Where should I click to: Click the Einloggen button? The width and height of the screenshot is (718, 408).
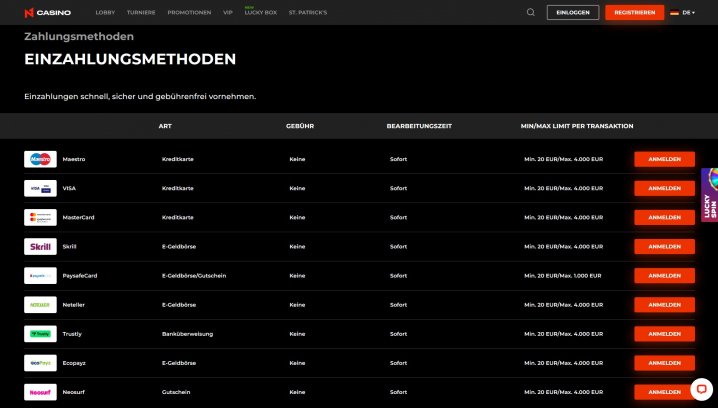click(573, 12)
